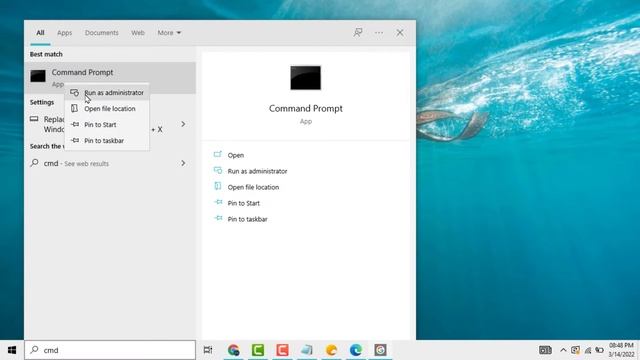Image resolution: width=640 pixels, height=360 pixels.
Task: Switch to the Documents search tab
Action: click(x=102, y=33)
